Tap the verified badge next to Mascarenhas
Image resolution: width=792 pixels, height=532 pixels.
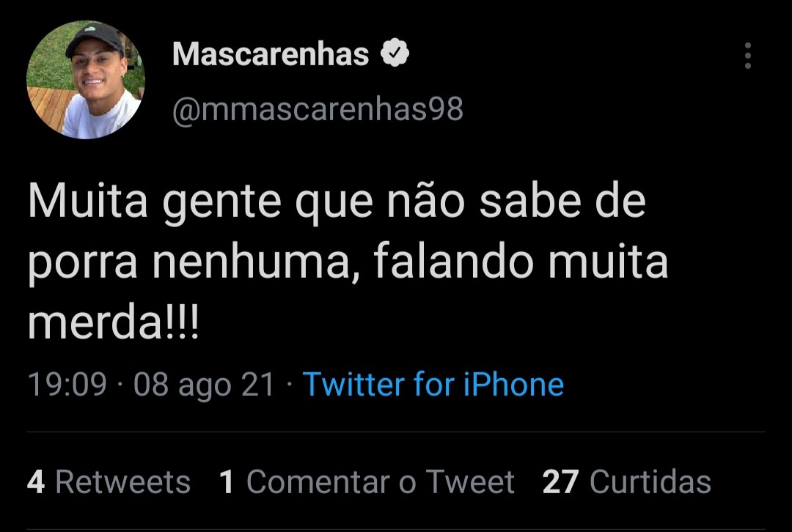(x=395, y=53)
